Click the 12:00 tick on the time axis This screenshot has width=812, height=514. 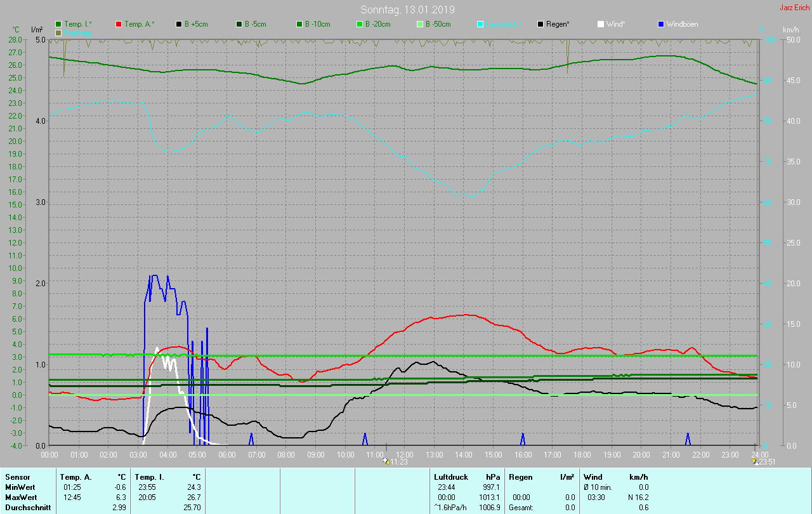pos(405,455)
